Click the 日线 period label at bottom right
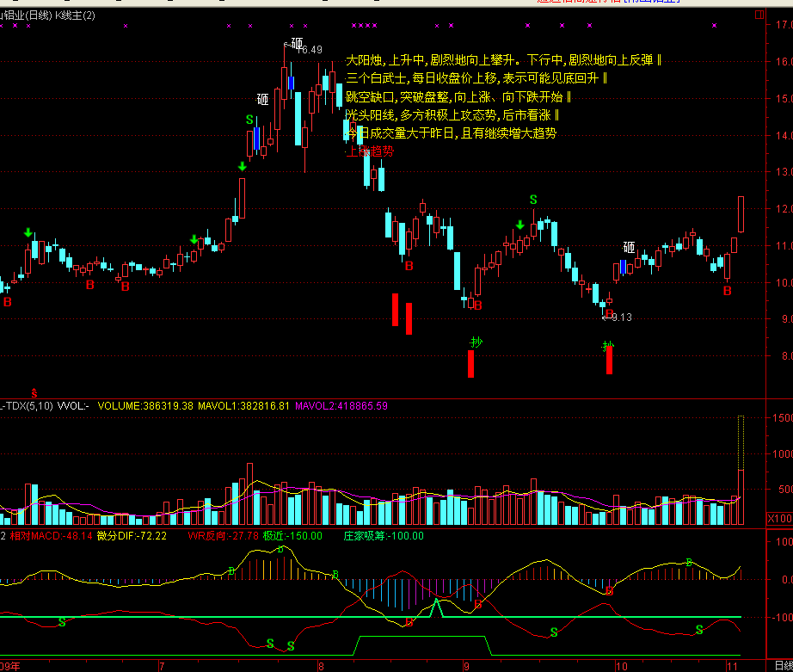 click(782, 666)
